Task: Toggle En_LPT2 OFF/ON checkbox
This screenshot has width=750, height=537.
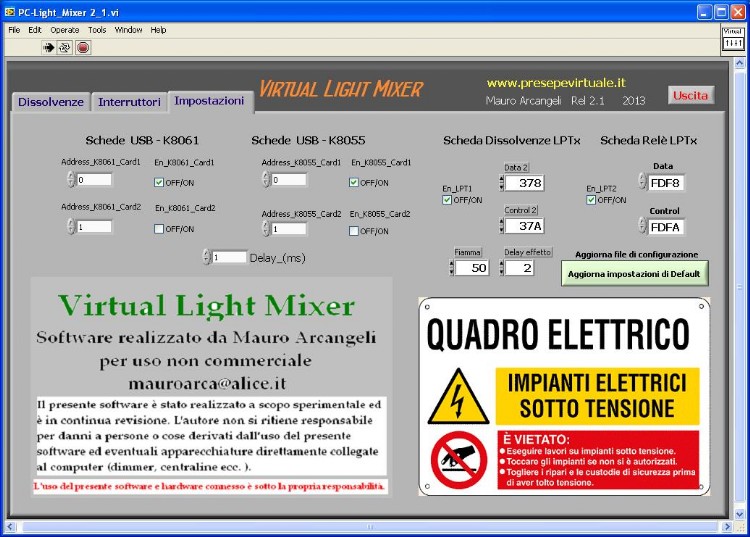Action: coord(591,200)
